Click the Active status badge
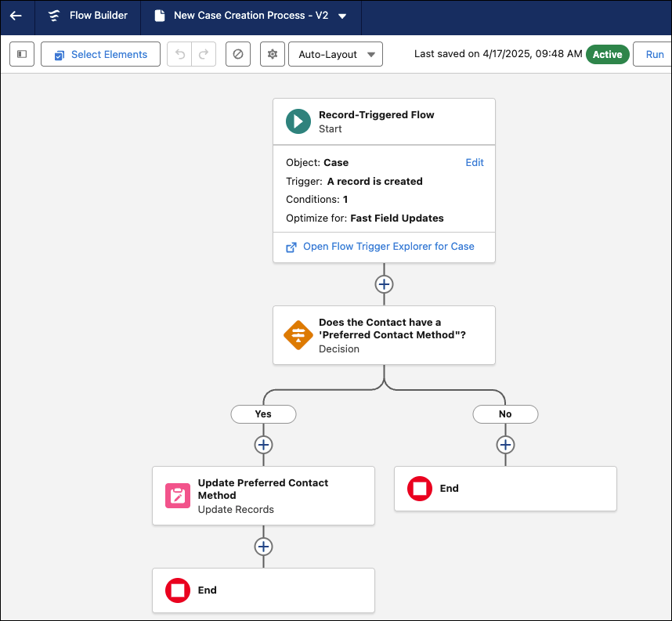The image size is (672, 621). click(607, 55)
